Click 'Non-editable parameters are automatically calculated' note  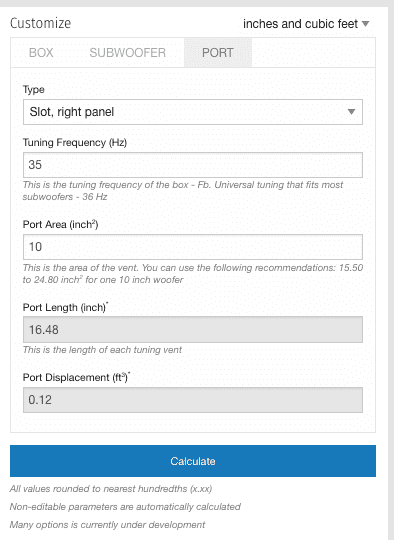[125, 507]
